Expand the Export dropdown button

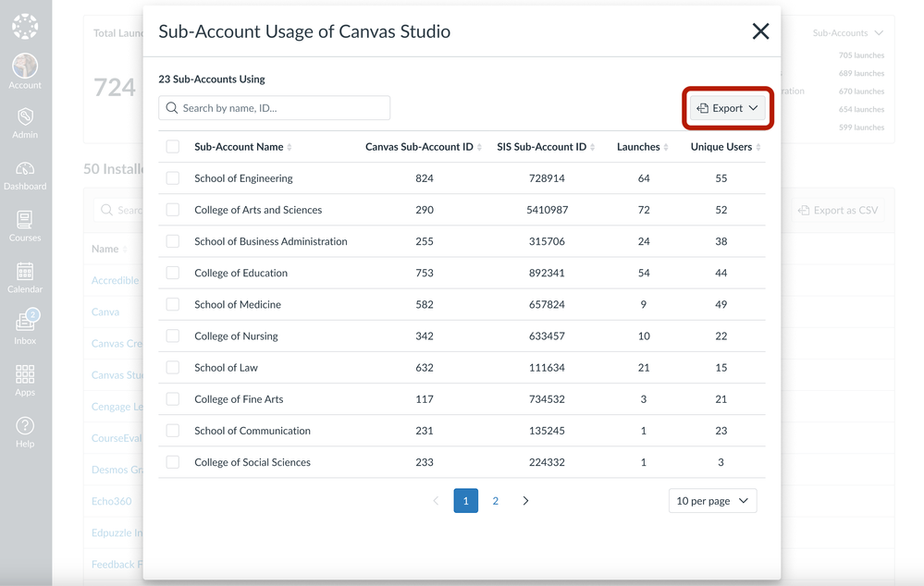[x=727, y=108]
